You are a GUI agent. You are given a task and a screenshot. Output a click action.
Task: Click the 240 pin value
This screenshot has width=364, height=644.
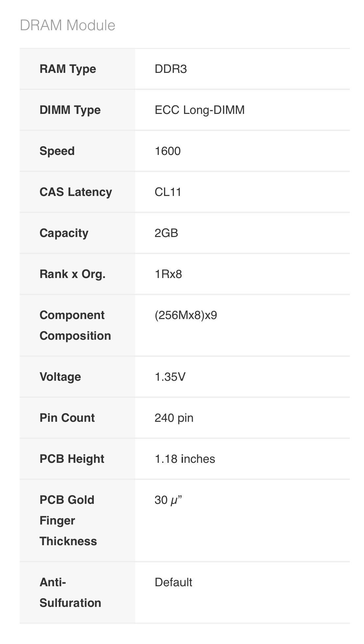pyautogui.click(x=174, y=418)
